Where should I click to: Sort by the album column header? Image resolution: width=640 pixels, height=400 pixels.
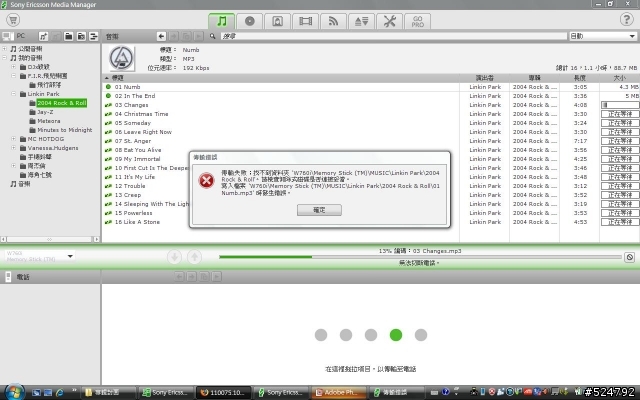pos(534,78)
